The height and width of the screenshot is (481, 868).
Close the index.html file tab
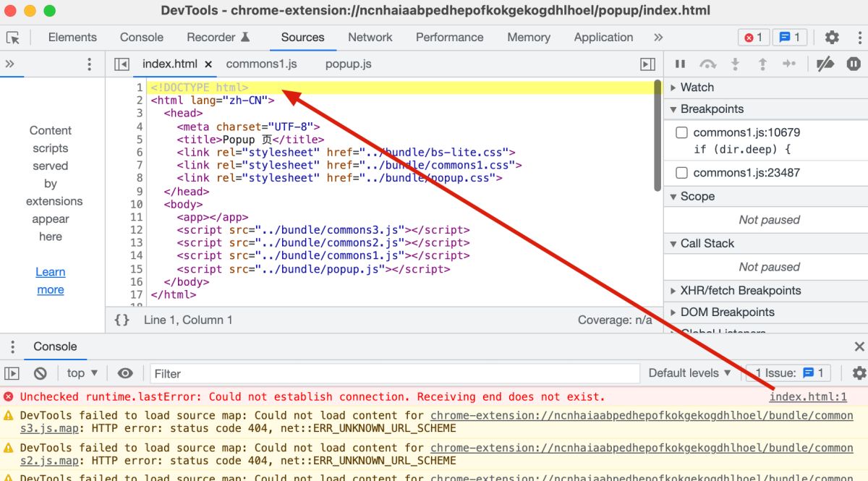(208, 64)
